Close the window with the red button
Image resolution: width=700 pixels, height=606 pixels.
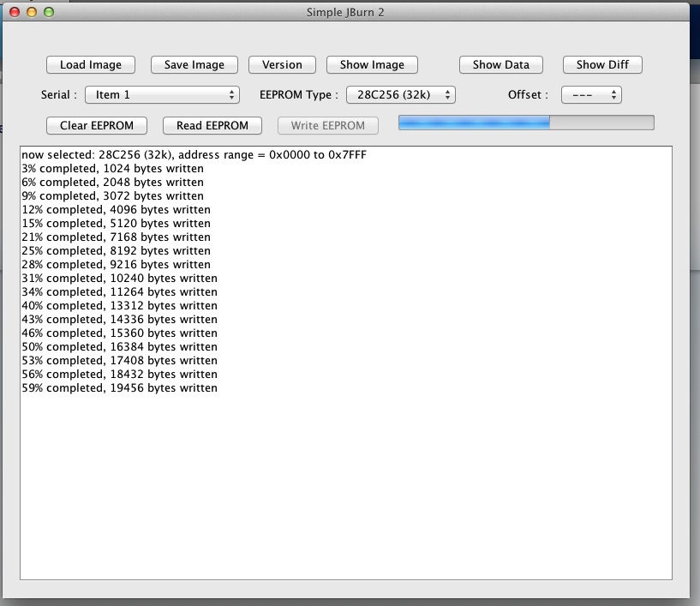tap(15, 12)
